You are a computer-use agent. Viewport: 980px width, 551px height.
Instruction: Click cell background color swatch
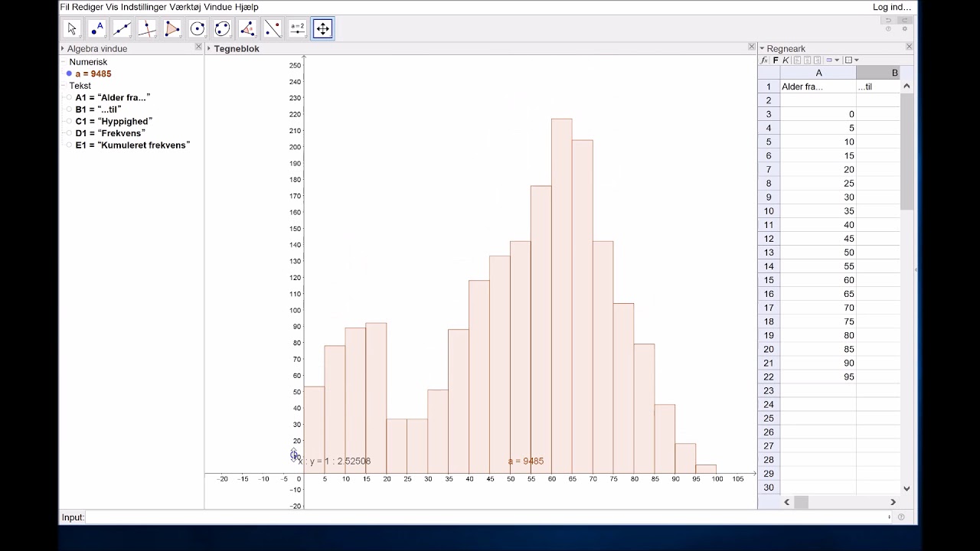coord(829,60)
